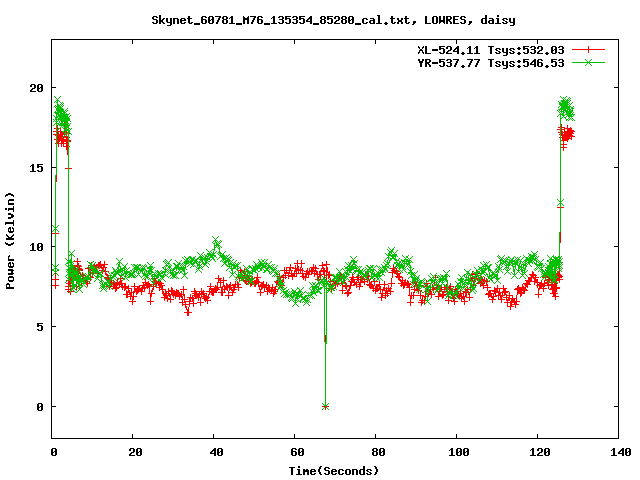Click the x-axis tick label 140
Image resolution: width=640 pixels, height=480 pixels.
(x=620, y=452)
